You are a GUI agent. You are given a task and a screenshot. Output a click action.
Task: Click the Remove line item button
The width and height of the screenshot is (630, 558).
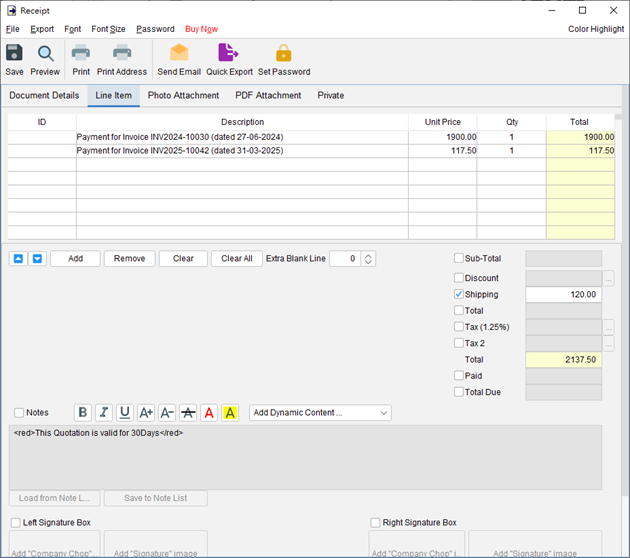(x=129, y=259)
